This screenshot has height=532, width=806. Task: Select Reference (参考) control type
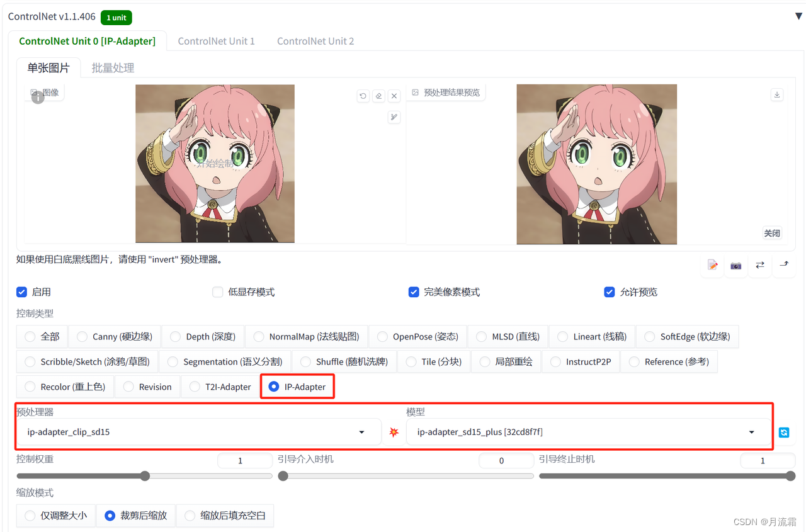point(669,362)
